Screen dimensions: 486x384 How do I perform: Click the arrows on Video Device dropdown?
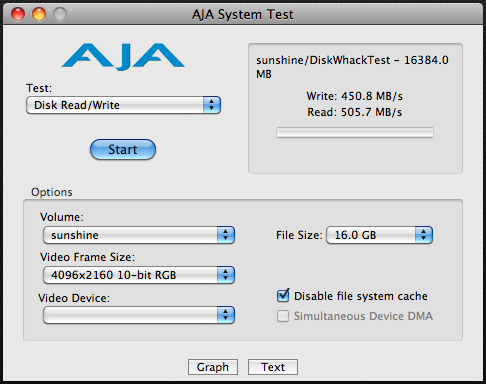pos(226,315)
